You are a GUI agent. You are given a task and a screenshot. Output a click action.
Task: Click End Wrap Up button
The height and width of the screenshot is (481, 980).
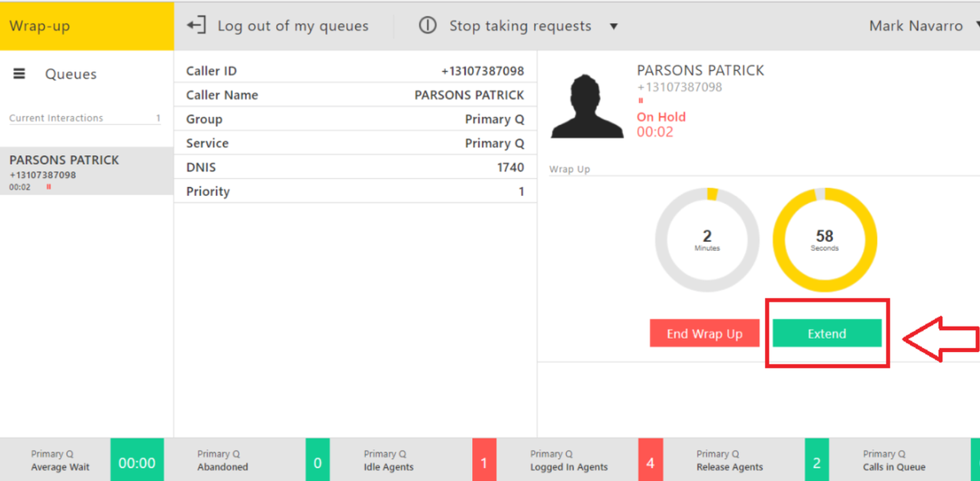tap(705, 333)
